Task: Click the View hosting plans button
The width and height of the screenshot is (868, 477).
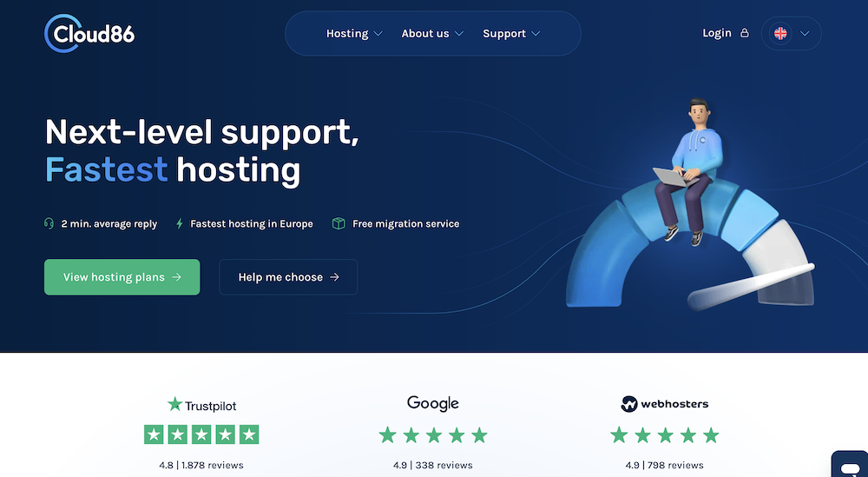Action: (x=122, y=277)
